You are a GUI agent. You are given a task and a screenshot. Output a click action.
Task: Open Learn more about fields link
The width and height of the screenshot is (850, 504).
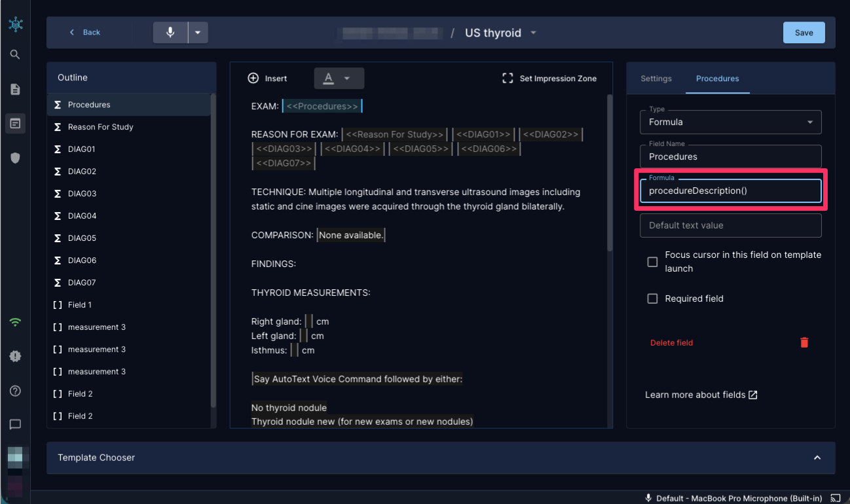click(x=701, y=395)
